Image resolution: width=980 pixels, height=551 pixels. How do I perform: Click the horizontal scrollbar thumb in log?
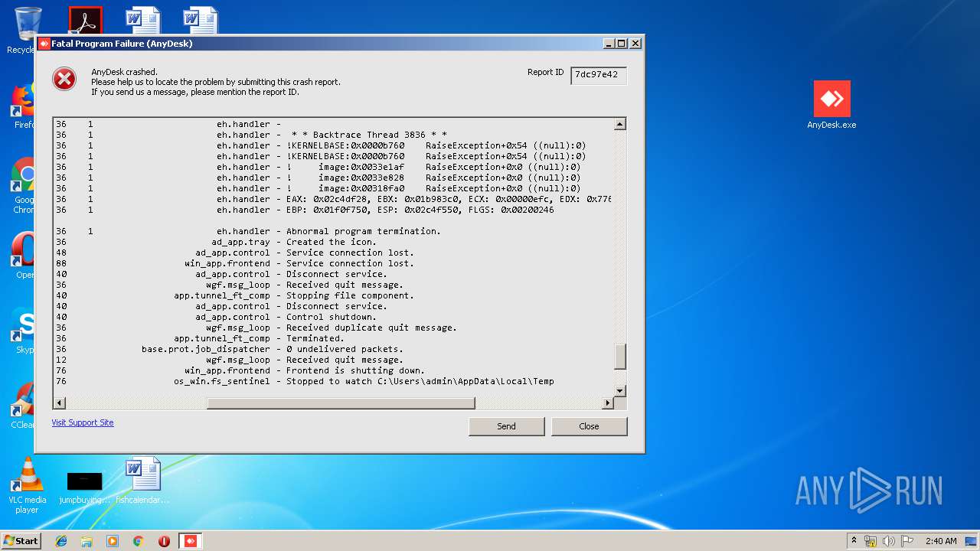341,403
